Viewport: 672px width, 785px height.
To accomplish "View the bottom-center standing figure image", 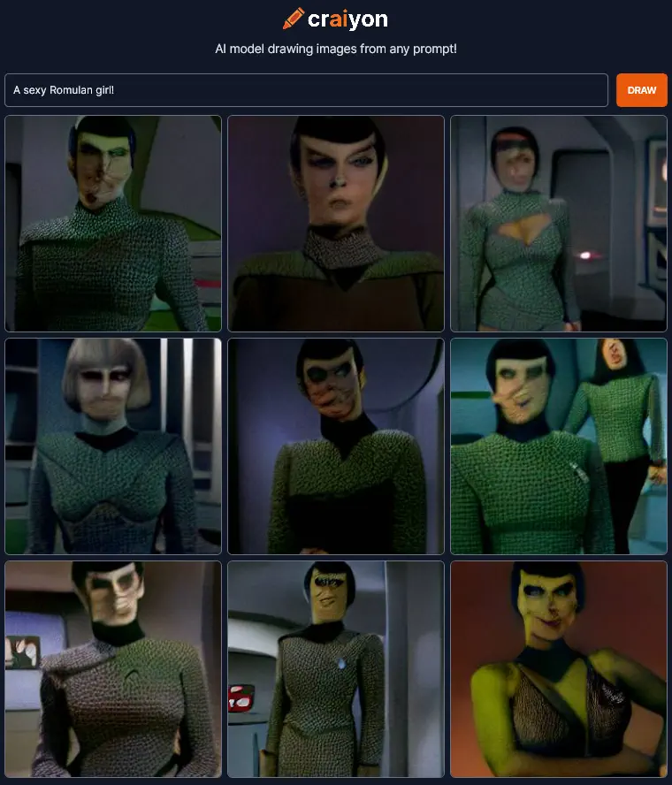I will [336, 669].
